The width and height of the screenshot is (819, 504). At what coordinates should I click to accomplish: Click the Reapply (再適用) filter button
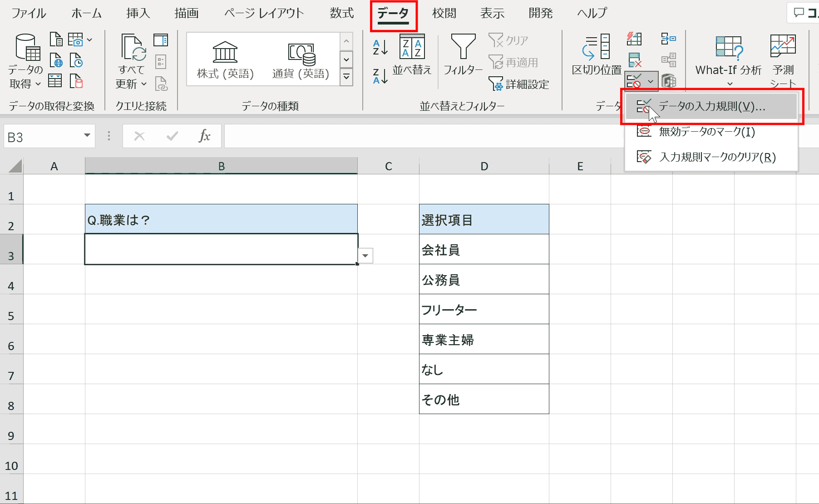tap(513, 62)
